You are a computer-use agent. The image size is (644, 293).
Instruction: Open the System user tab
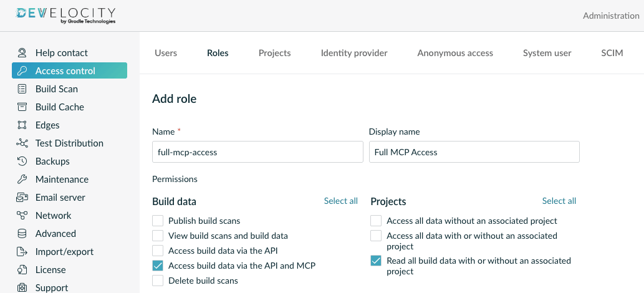click(x=547, y=53)
